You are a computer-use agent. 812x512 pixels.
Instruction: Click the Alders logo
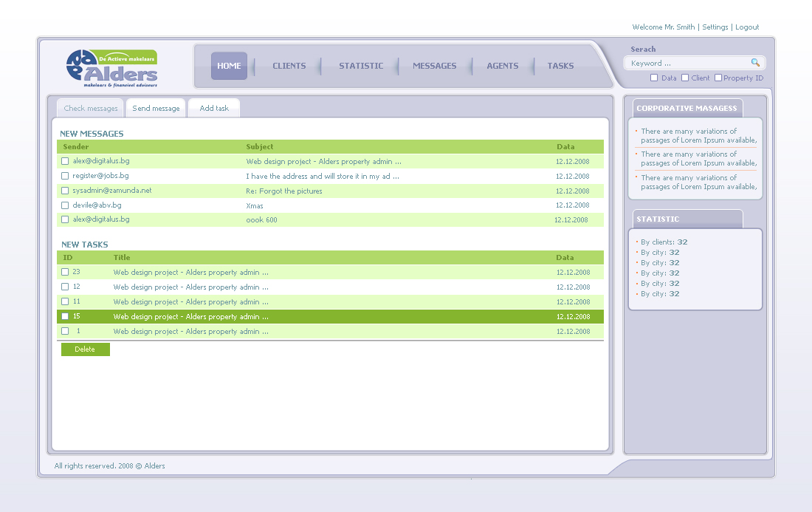(112, 68)
